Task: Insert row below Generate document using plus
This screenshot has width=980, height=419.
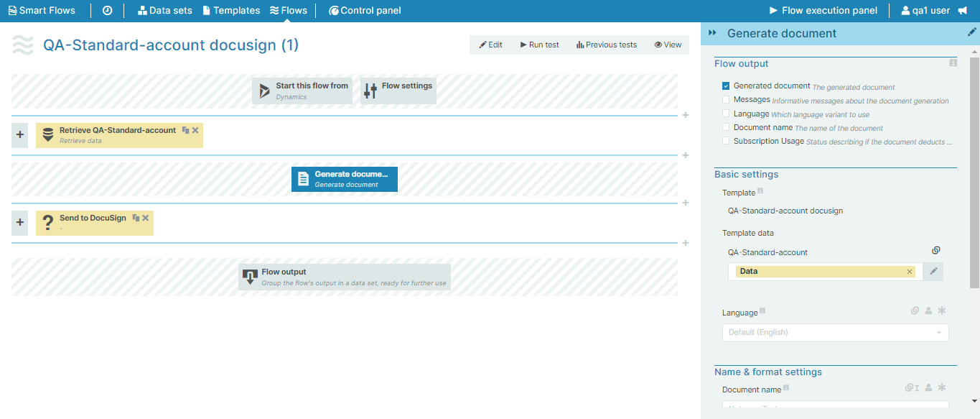Action: pos(686,203)
